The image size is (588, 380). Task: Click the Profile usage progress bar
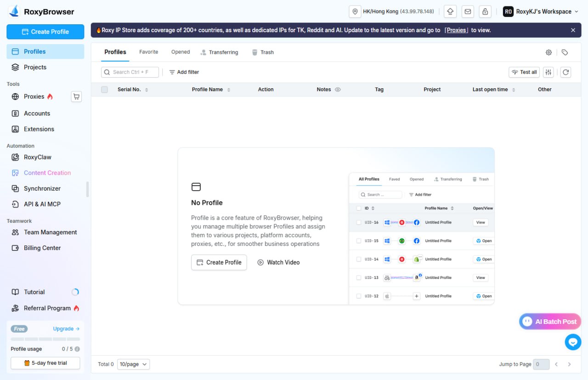45,339
